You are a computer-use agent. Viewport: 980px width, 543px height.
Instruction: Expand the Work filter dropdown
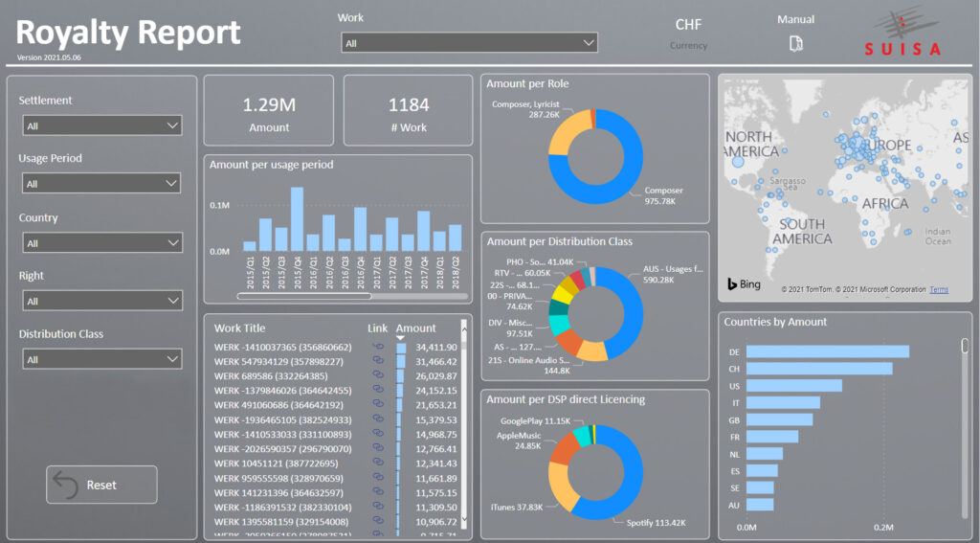[469, 43]
